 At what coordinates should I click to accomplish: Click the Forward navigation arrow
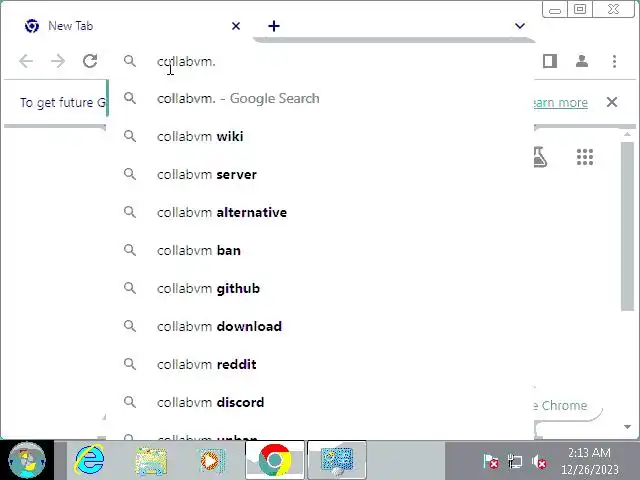click(58, 61)
